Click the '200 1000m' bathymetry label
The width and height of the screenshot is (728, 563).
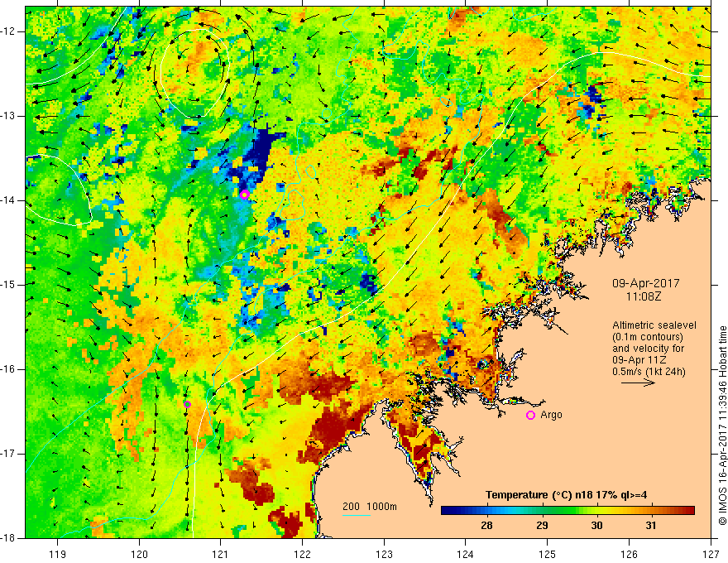370,507
